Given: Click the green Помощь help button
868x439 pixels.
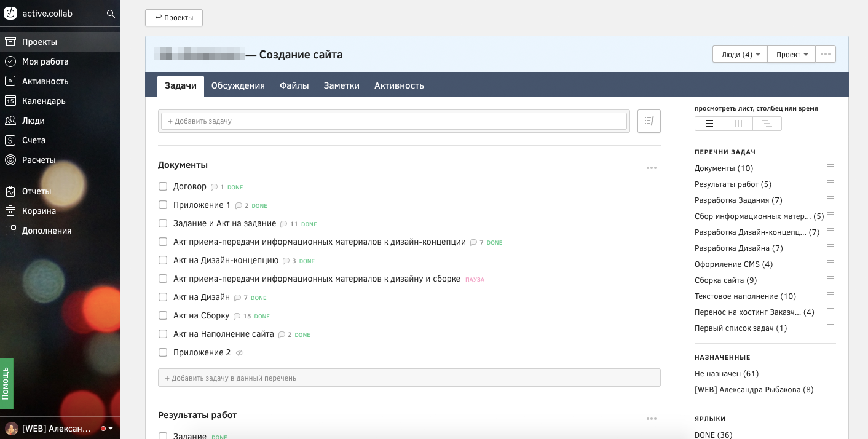Looking at the screenshot, I should [x=6, y=384].
